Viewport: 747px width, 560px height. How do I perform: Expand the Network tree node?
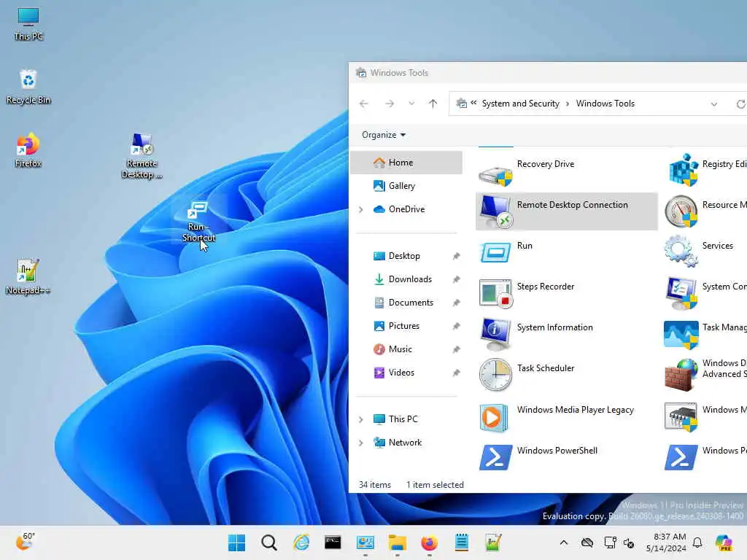[360, 443]
